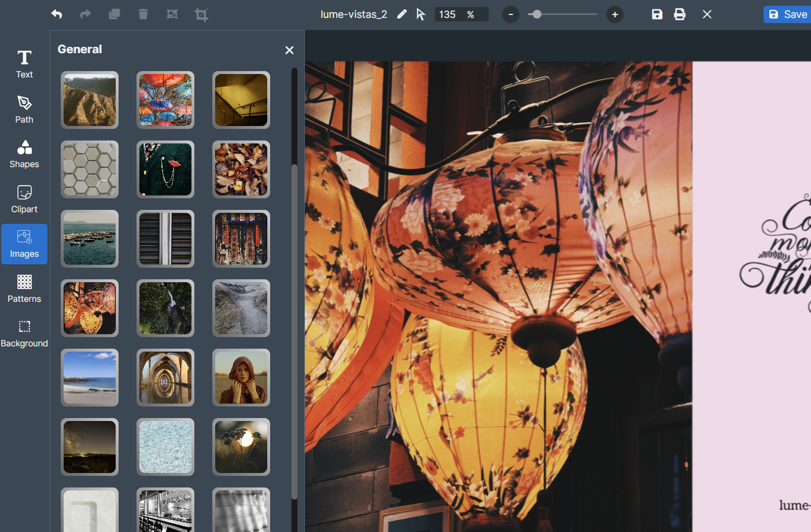Click the undo arrow icon
811x532 pixels.
click(57, 14)
